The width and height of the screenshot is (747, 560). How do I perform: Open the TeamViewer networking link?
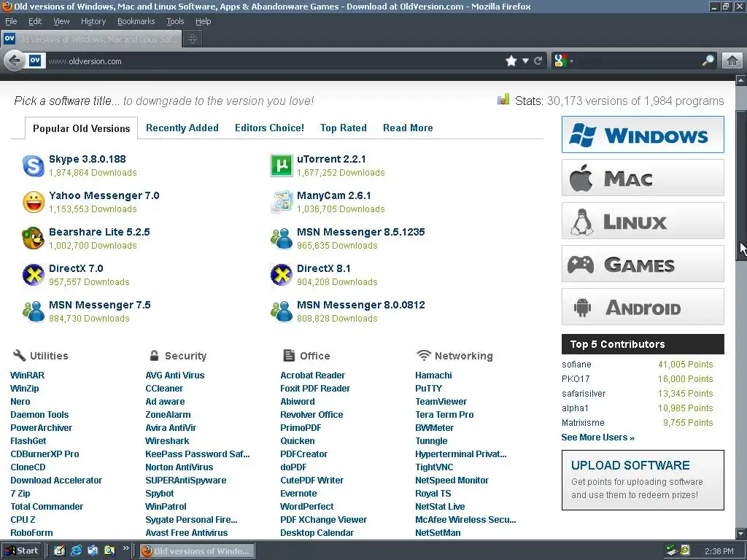(441, 402)
